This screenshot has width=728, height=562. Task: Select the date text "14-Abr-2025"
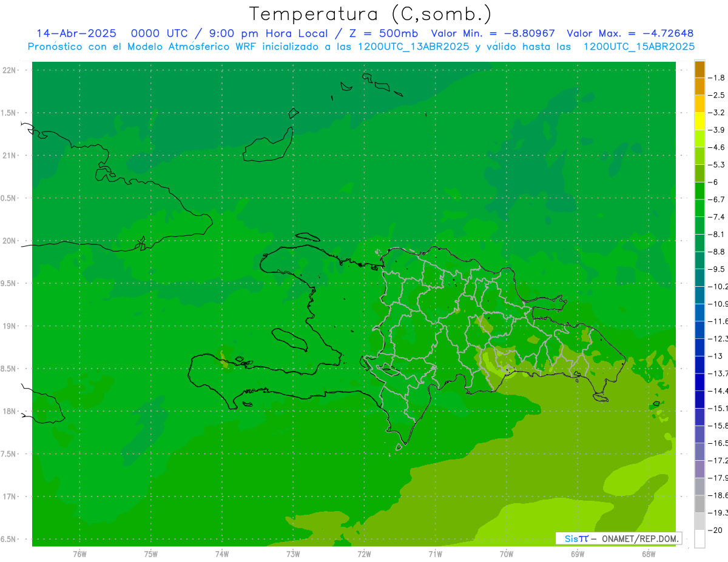(76, 33)
